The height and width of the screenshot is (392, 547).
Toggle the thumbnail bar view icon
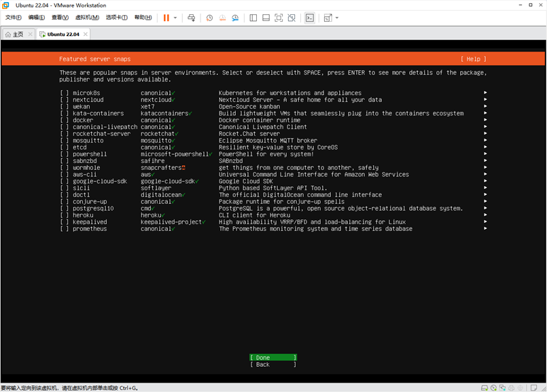[266, 18]
